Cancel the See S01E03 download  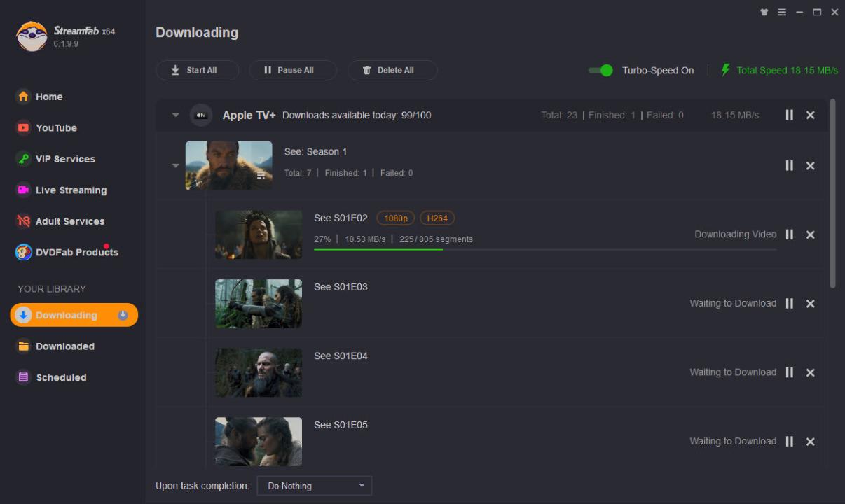point(810,304)
